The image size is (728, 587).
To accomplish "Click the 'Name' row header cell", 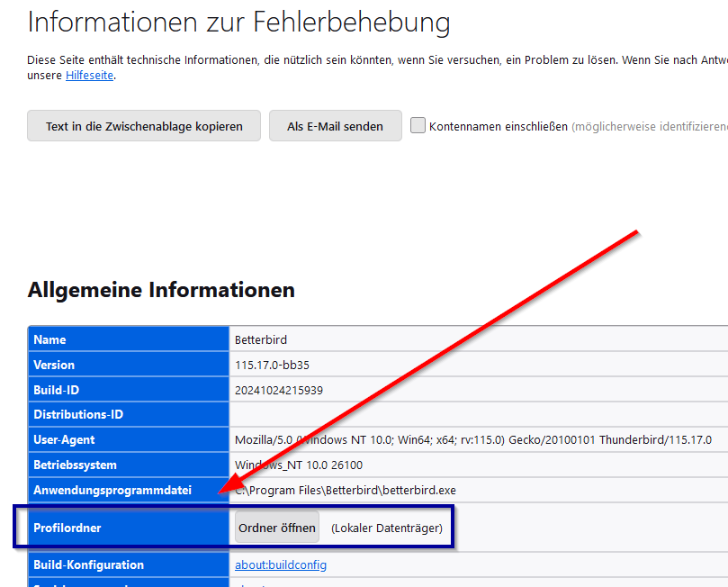I will [129, 339].
